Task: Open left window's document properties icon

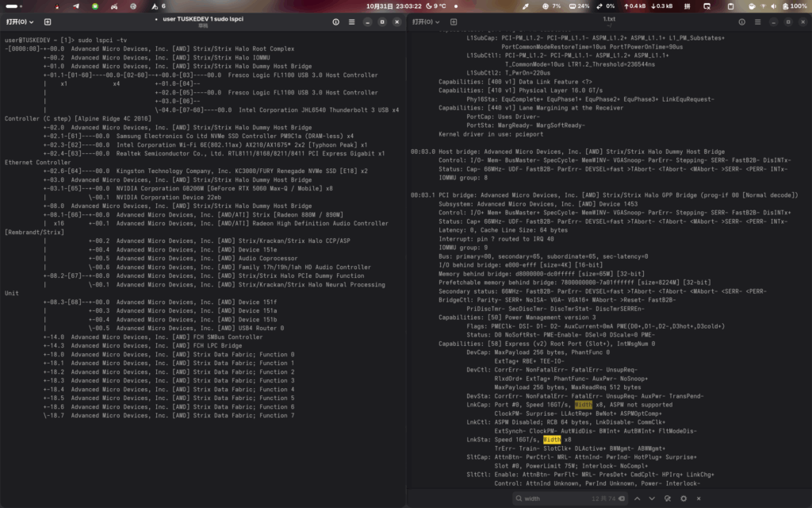Action: (336, 21)
